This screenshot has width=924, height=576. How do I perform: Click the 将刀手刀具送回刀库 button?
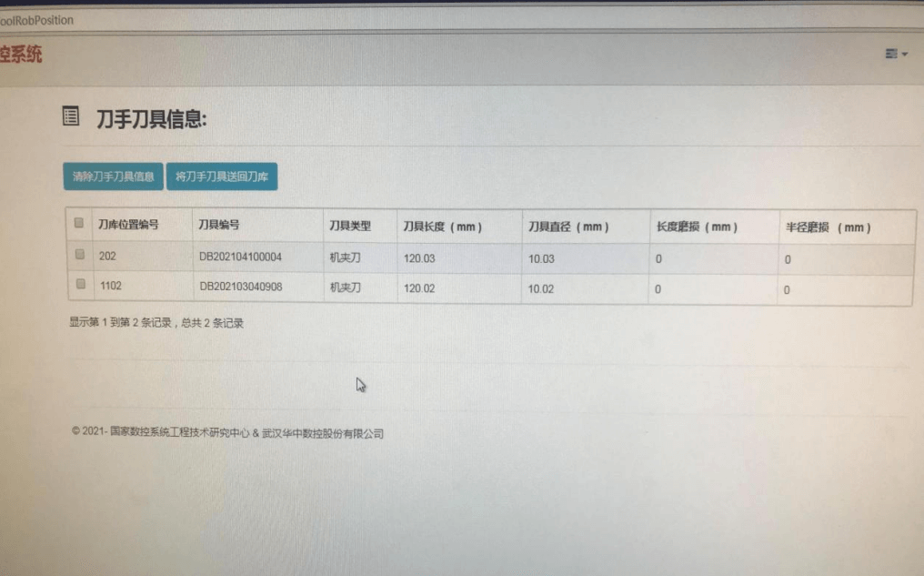point(223,177)
